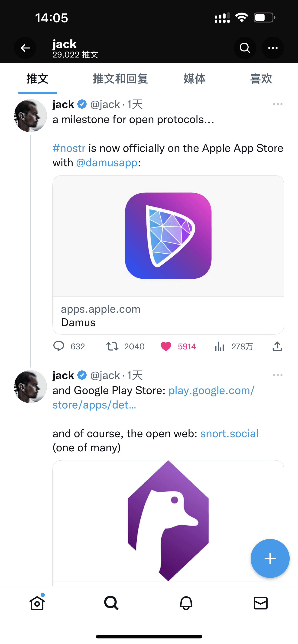Tap the back arrow button
Image resolution: width=298 pixels, height=644 pixels.
[x=25, y=48]
